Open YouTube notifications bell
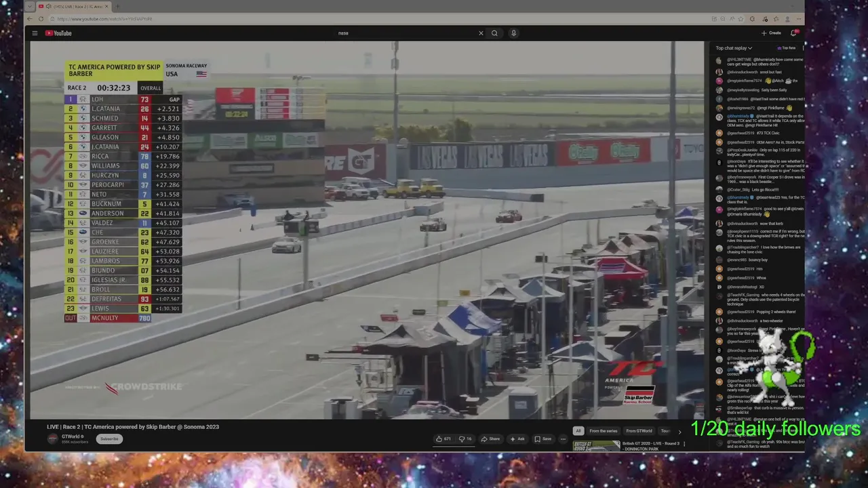 (x=793, y=33)
